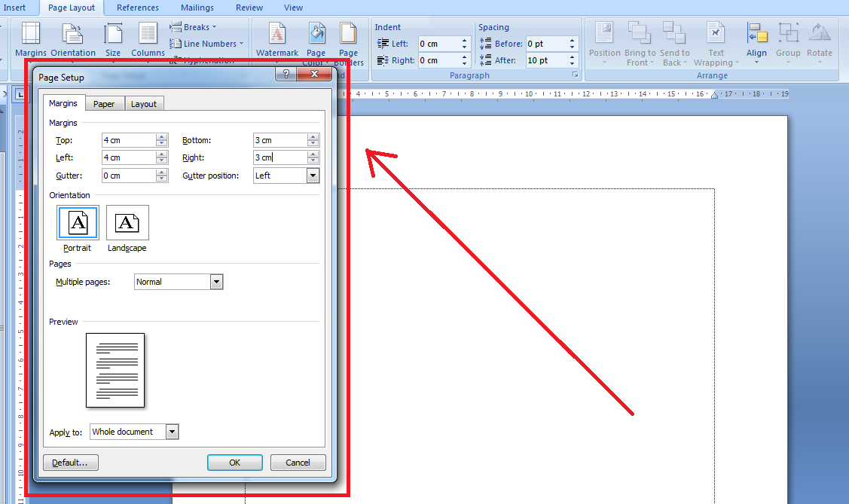Click the OK button

point(234,463)
